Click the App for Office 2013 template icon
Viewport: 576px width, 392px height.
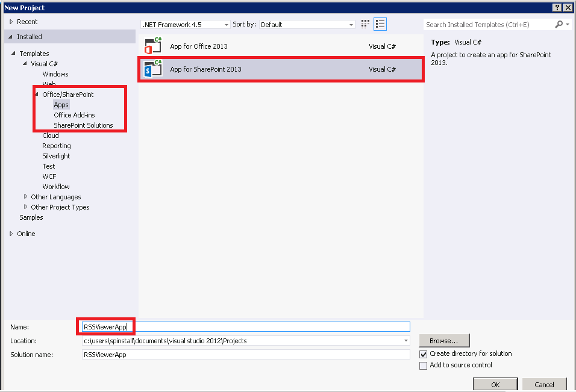[x=153, y=46]
